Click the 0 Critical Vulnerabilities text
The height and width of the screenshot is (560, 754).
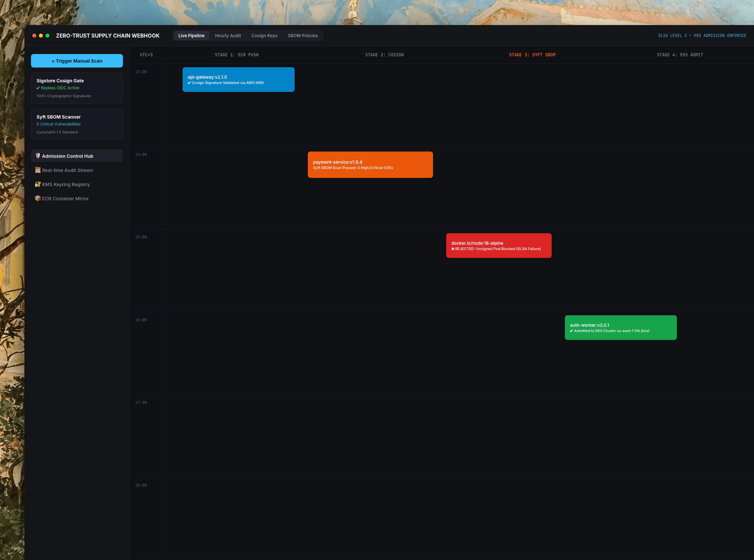click(x=59, y=125)
